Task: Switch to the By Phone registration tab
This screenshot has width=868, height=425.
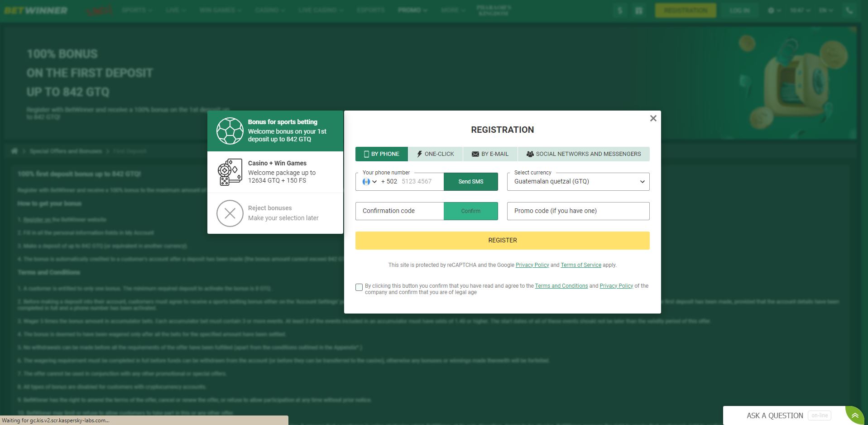Action: 382,154
